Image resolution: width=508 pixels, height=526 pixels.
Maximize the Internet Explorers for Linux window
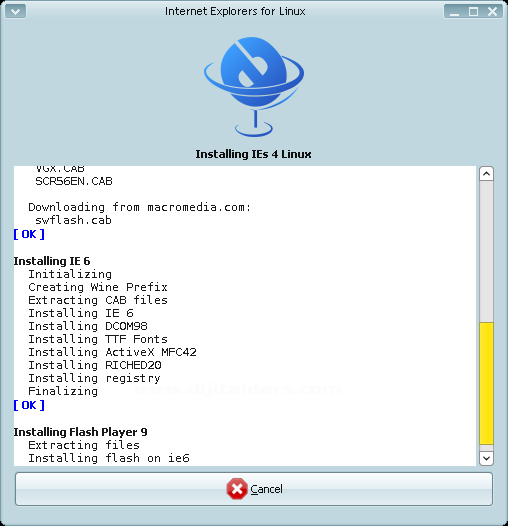473,12
